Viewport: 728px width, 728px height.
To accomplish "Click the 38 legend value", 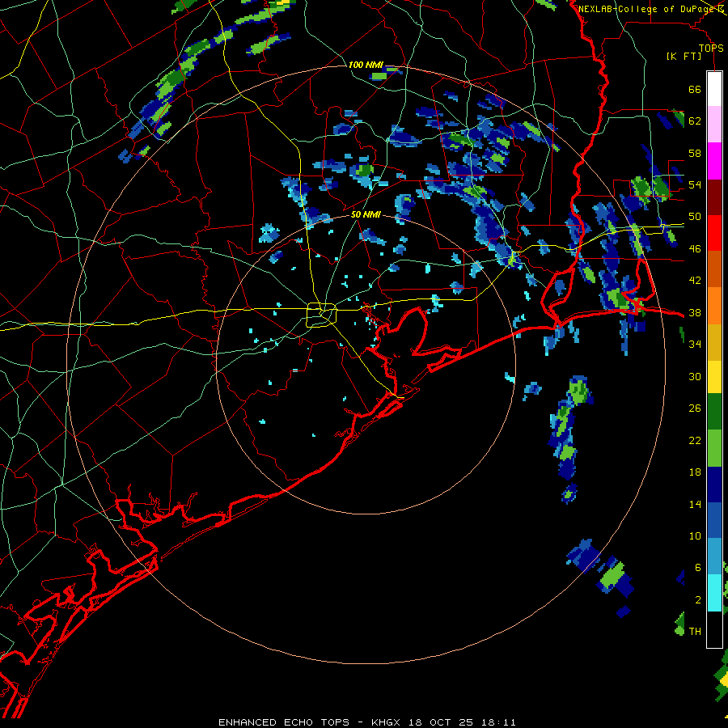I will point(695,312).
